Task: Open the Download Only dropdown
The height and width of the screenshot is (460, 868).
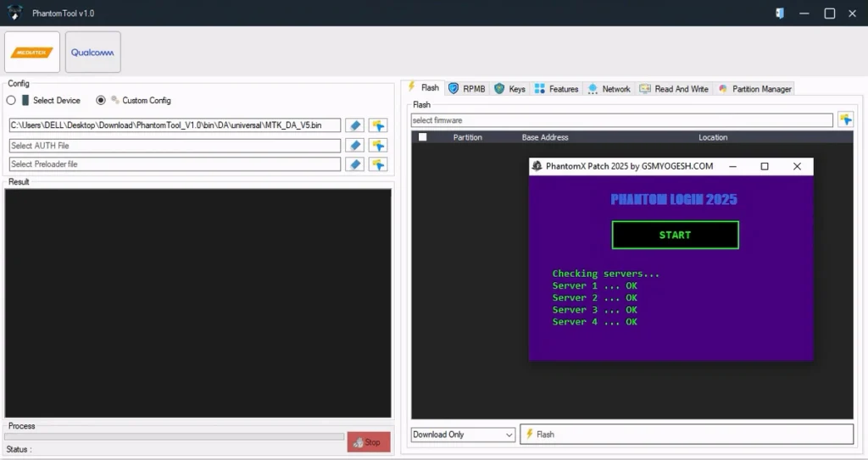Action: [x=463, y=435]
